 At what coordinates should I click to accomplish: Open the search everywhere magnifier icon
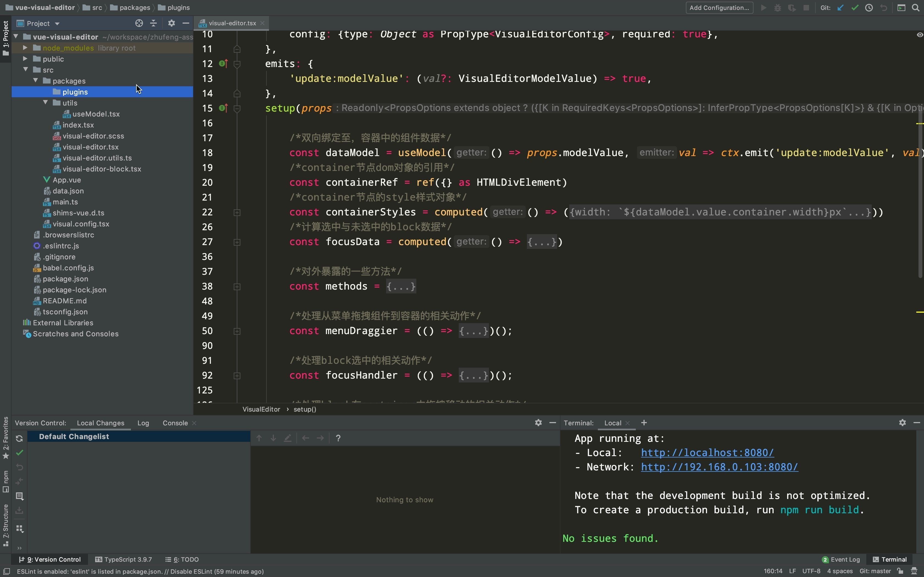coord(915,8)
